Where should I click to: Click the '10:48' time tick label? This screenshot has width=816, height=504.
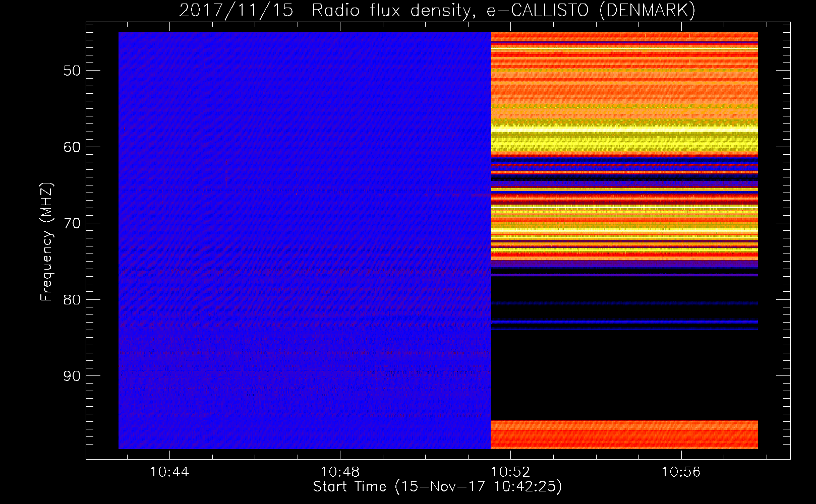tap(340, 472)
